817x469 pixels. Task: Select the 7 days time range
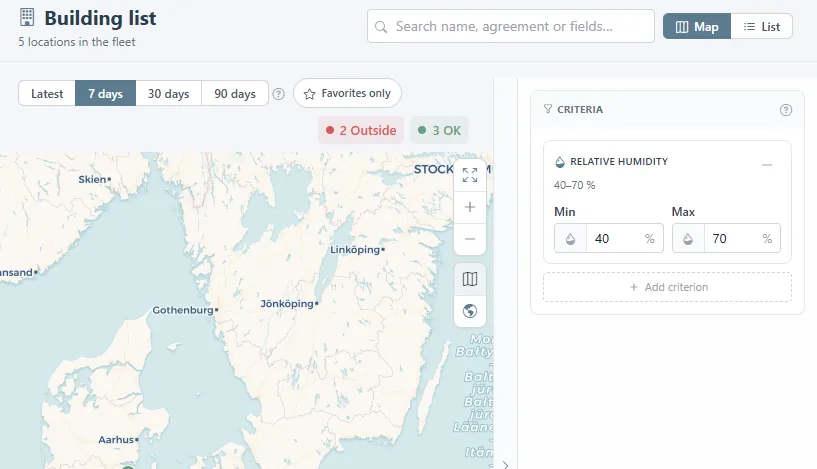pos(105,94)
